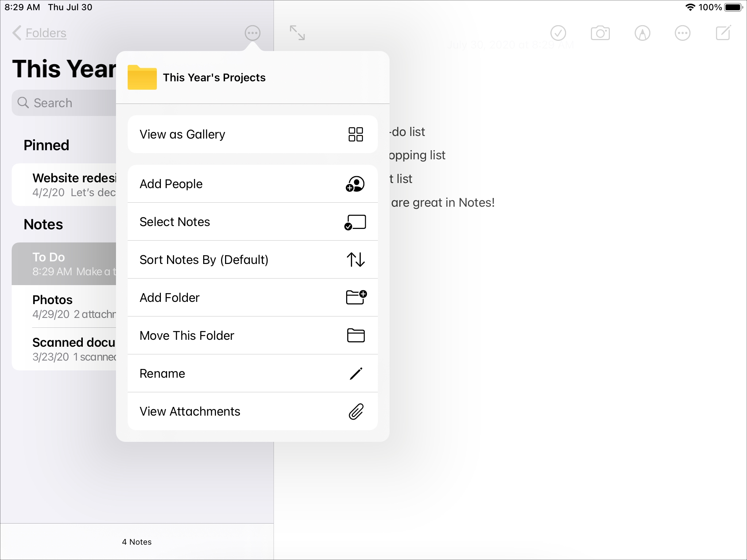Click the back chevron beside Folders
Image resolution: width=747 pixels, height=560 pixels.
tap(17, 33)
